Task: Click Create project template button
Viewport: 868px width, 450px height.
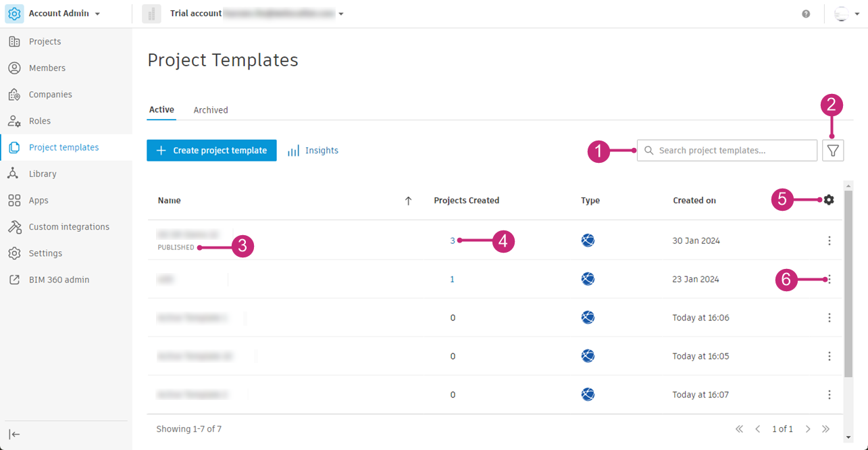Action: click(211, 151)
